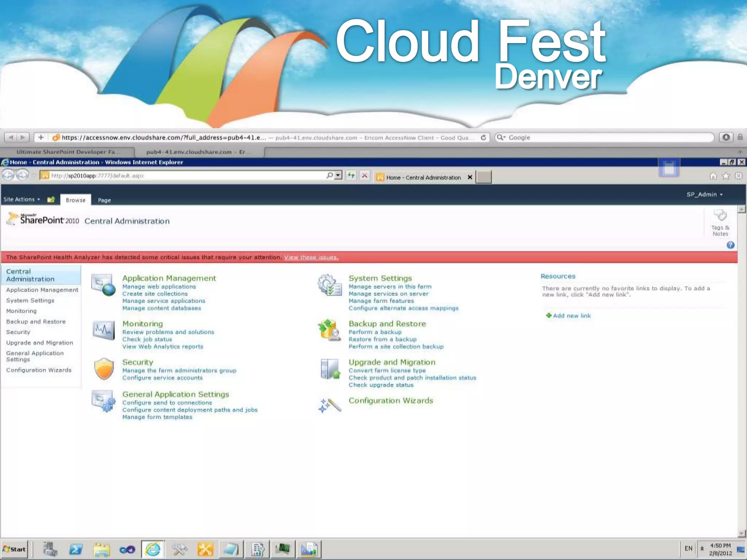Click the Add new link option
The height and width of the screenshot is (560, 747).
click(x=571, y=316)
